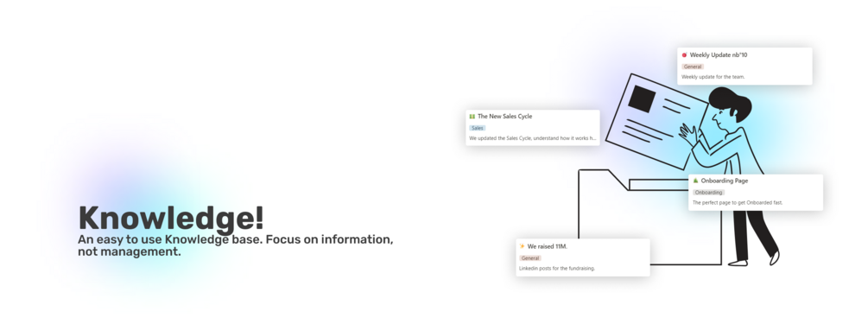Screen dimensions: 868x324
Task: Click "Linkedin posts for the fundraising" description
Action: (x=557, y=269)
